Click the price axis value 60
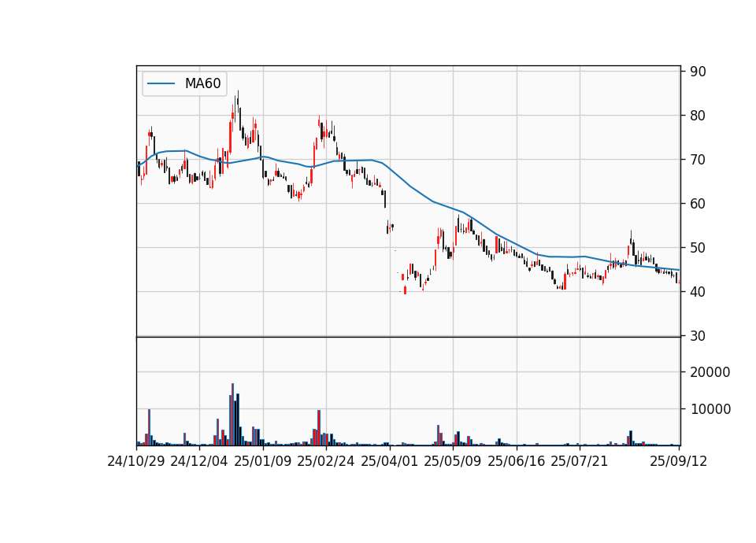 (699, 204)
